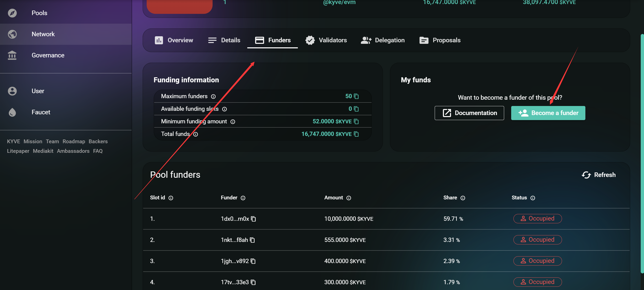The image size is (644, 290).
Task: Show info tooltip for Status column
Action: click(533, 198)
